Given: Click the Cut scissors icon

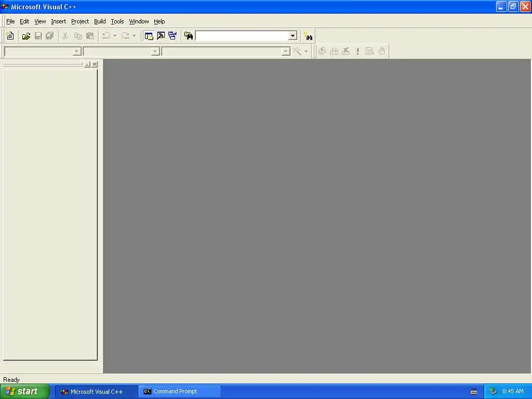Looking at the screenshot, I should point(65,36).
